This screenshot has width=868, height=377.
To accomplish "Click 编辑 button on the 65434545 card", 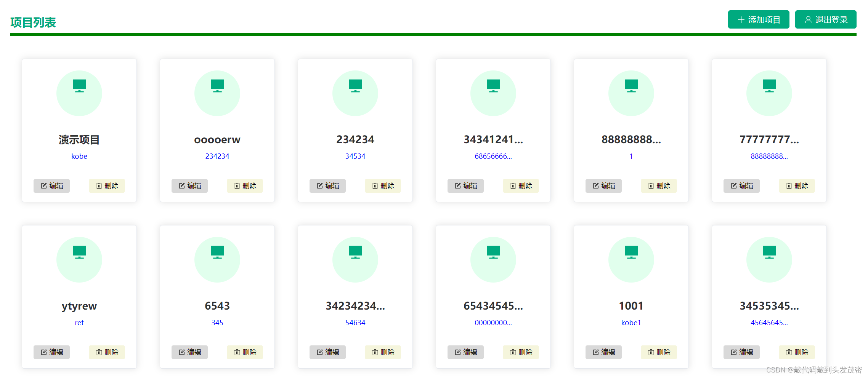I will coord(465,352).
